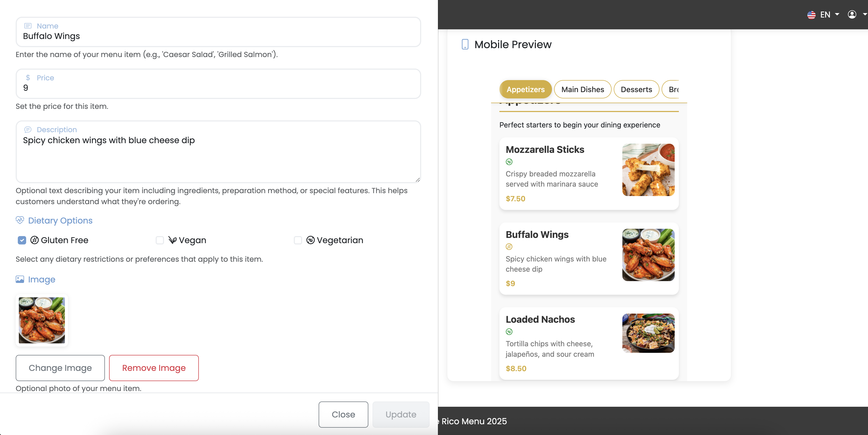868x435 pixels.
Task: Click the Change Image button
Action: 60,368
